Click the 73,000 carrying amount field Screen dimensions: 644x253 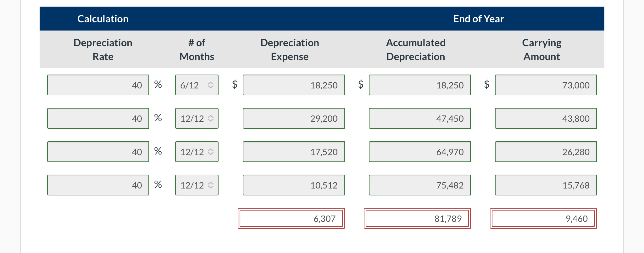(546, 85)
